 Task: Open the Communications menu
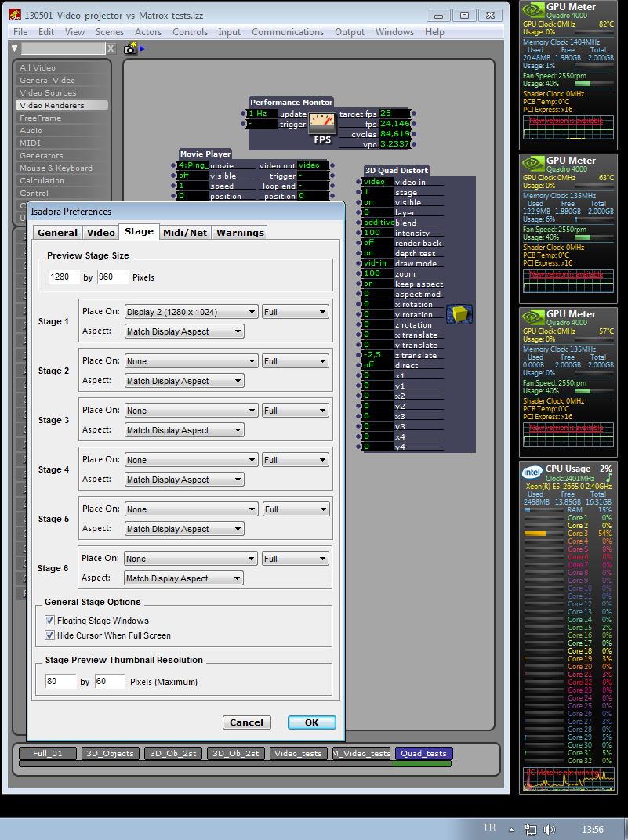tap(288, 32)
